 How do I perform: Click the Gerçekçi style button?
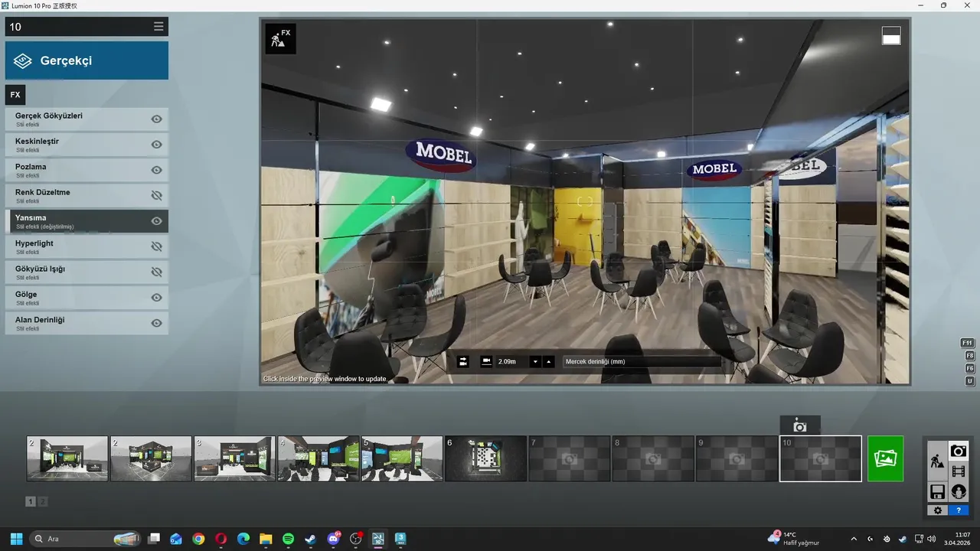coord(87,60)
